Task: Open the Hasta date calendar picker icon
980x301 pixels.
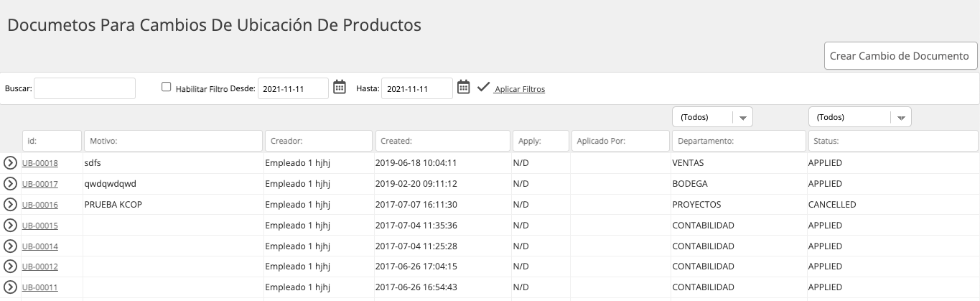Action: [x=464, y=88]
